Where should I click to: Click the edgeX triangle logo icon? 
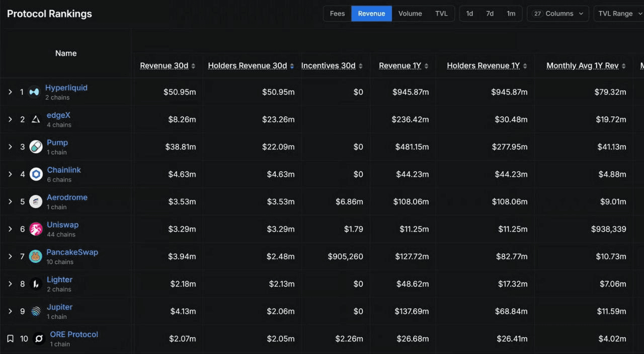click(36, 119)
